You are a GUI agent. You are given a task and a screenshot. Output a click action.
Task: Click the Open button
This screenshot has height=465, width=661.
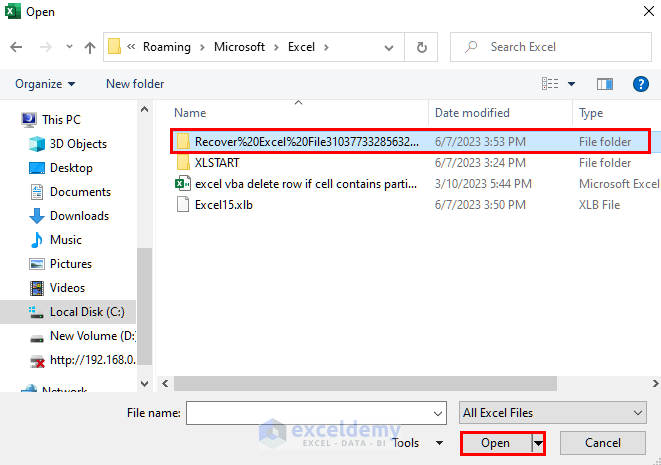[x=495, y=443]
